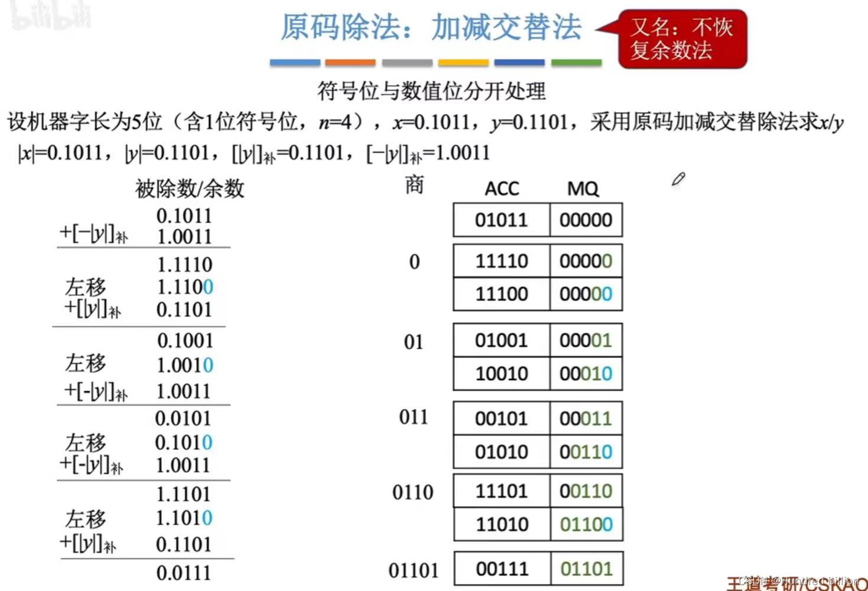
Task: Click the +[-|y|]补 label below 0.1010
Action: click(92, 466)
